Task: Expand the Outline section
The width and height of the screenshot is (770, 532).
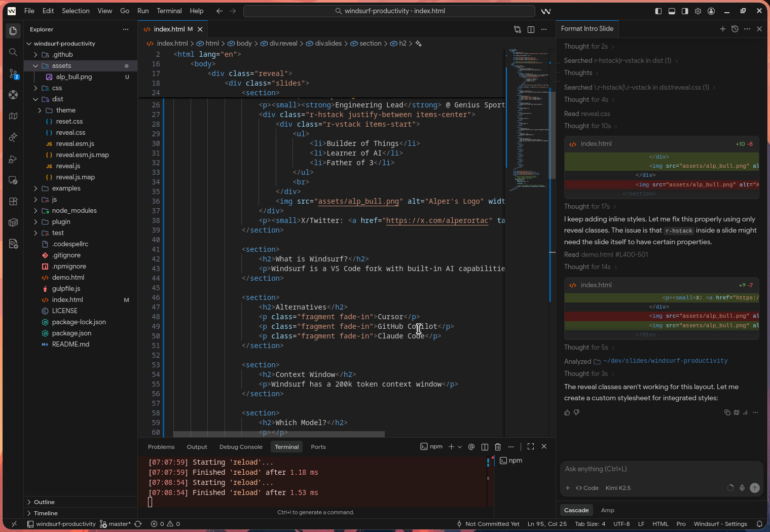Action: [x=44, y=502]
